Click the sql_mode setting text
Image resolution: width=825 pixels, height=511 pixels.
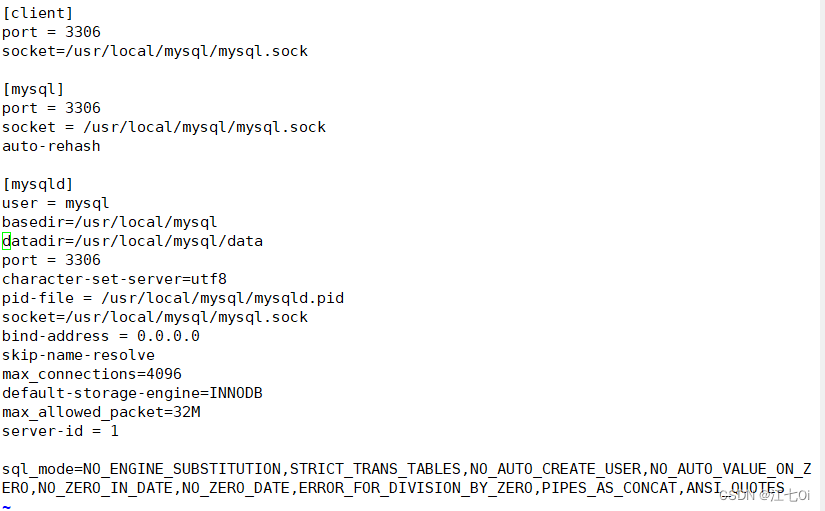point(42,469)
